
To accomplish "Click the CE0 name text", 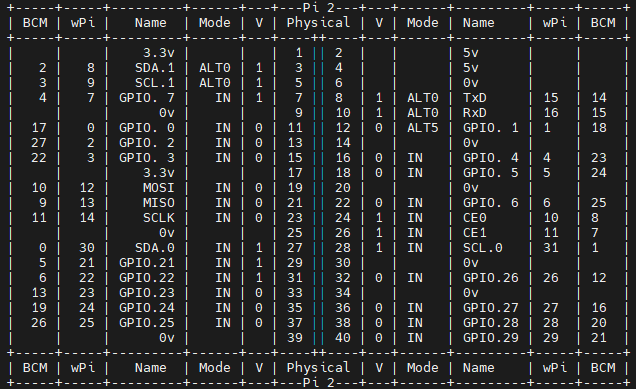I will point(475,218).
